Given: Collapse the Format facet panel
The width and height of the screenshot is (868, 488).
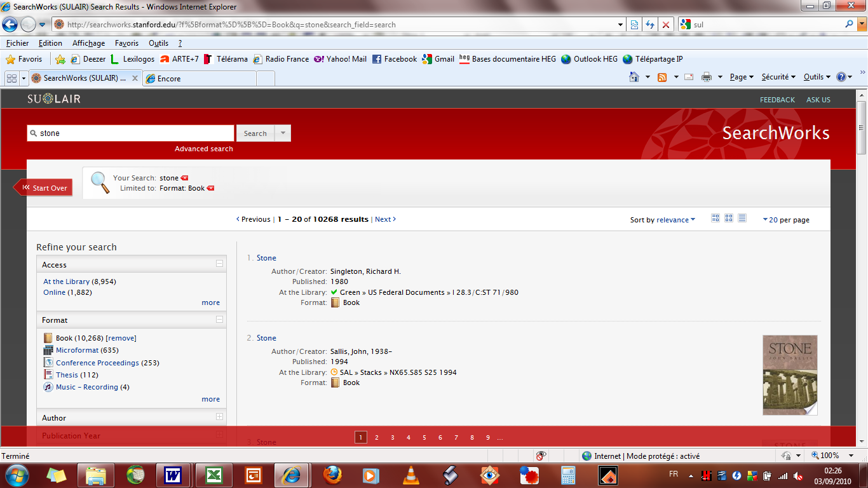Looking at the screenshot, I should pyautogui.click(x=219, y=319).
